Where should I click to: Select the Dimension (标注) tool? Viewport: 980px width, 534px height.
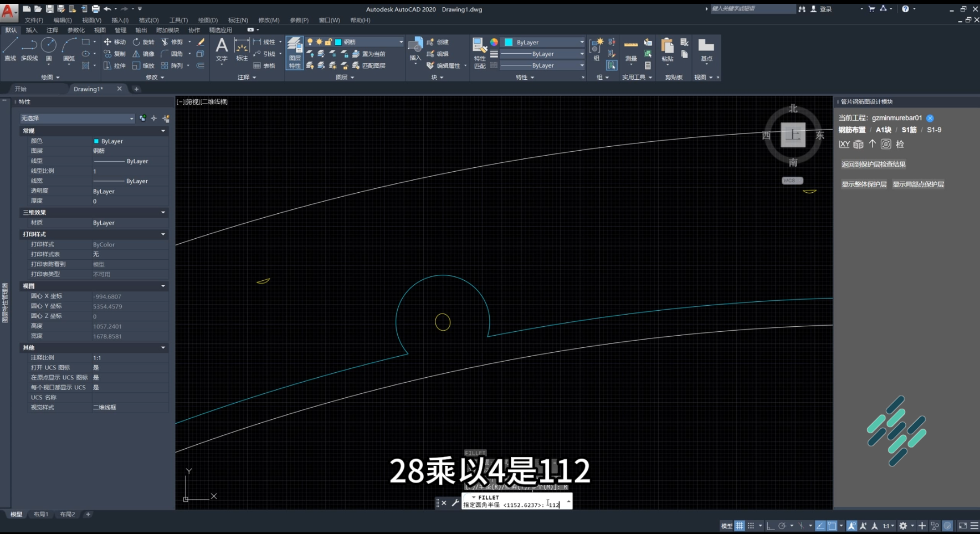242,50
